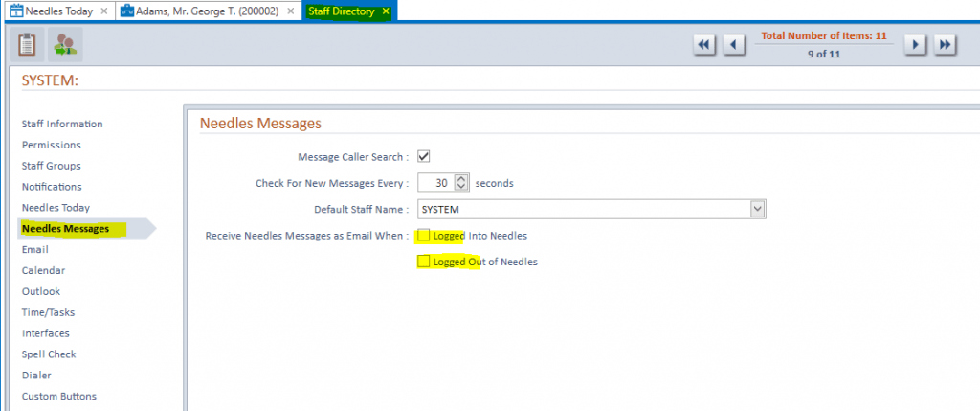Open the Custom Buttons section
The image size is (980, 411).
[59, 396]
